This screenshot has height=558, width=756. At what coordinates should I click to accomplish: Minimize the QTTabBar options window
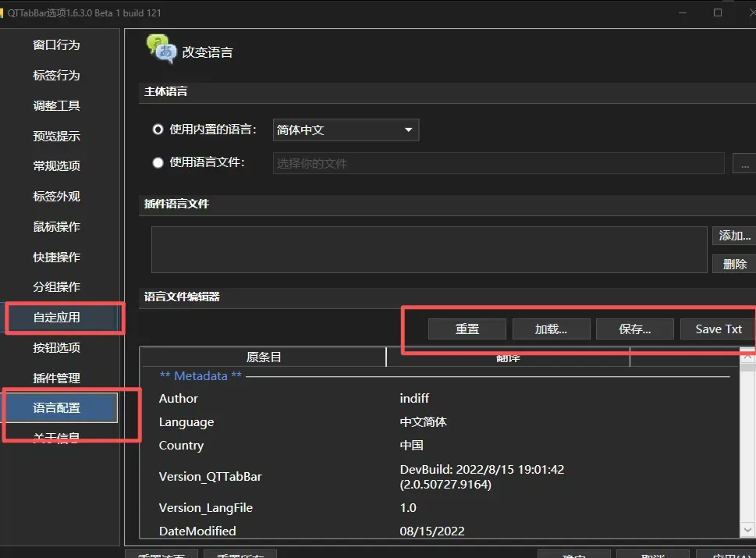coord(682,12)
